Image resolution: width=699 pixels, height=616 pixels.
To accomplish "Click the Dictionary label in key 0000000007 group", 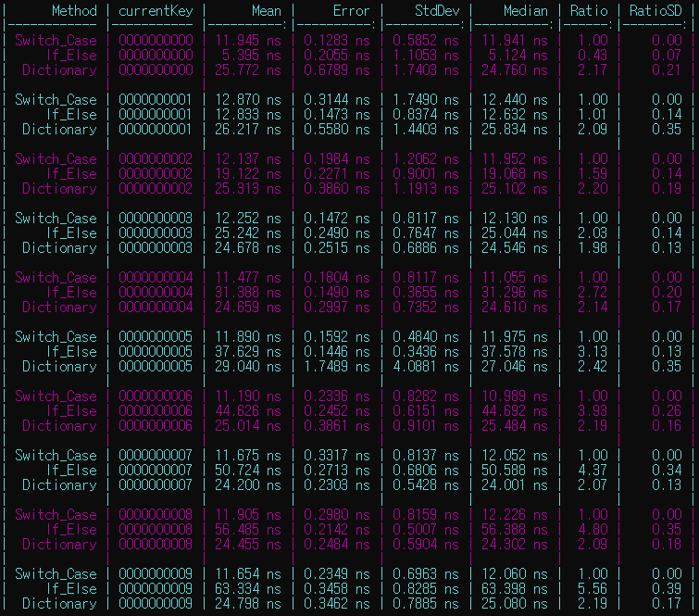I will click(x=59, y=484).
